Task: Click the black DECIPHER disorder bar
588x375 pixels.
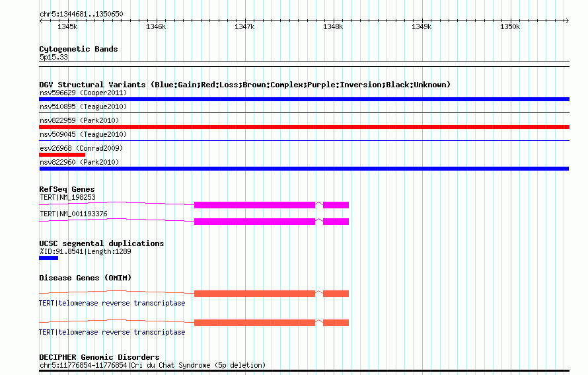Action: pyautogui.click(x=304, y=371)
